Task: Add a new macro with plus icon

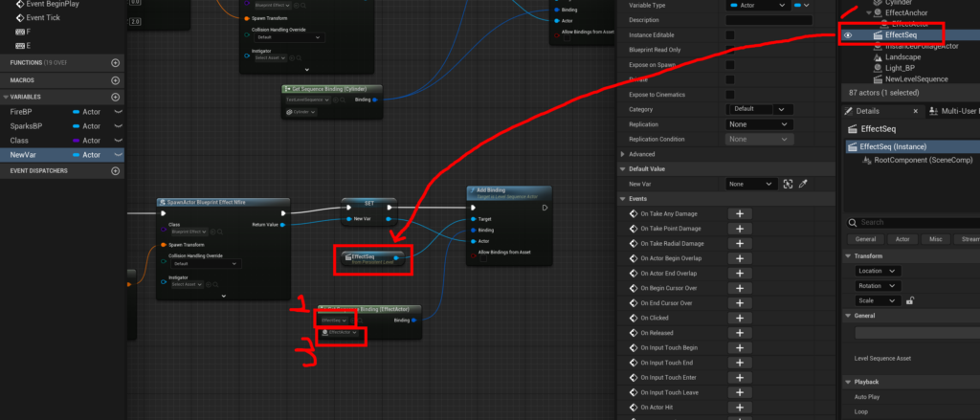Action: pyautogui.click(x=116, y=80)
